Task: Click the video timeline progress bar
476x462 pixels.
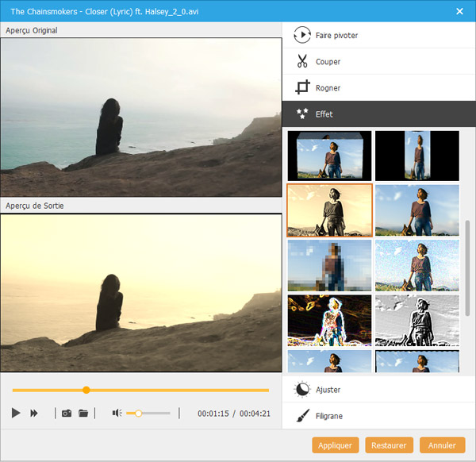Action: click(x=175, y=390)
